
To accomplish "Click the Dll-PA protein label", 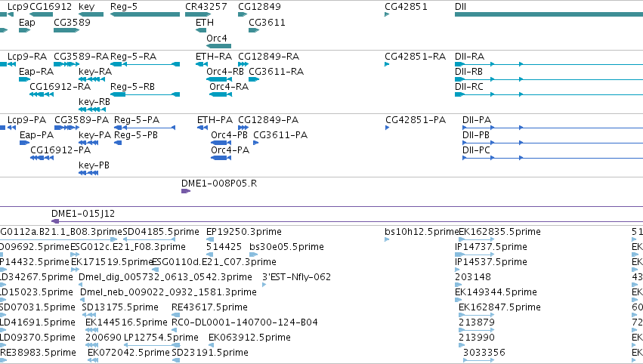I will (477, 119).
